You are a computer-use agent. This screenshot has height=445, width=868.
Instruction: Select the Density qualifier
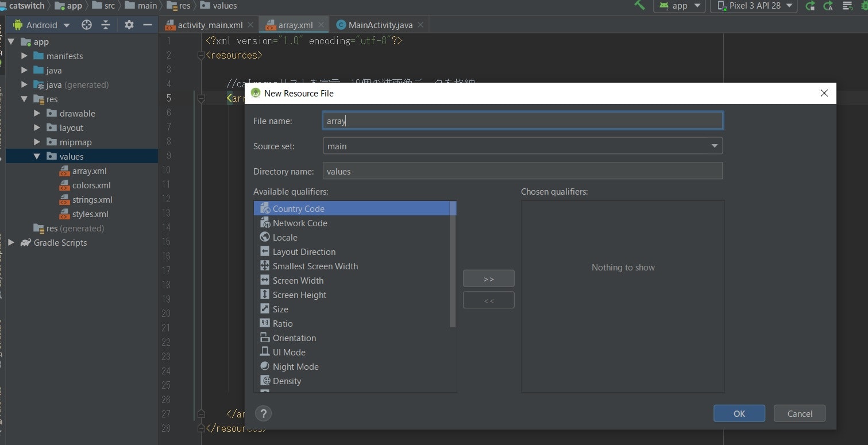pyautogui.click(x=352, y=381)
